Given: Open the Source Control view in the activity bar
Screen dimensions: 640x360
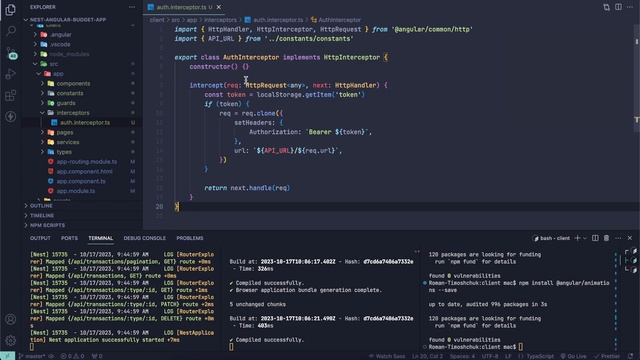Looking at the screenshot, I should click(11, 53).
